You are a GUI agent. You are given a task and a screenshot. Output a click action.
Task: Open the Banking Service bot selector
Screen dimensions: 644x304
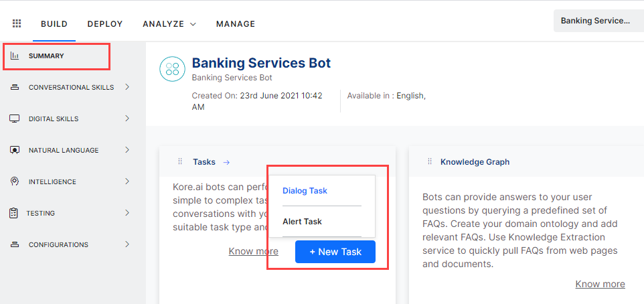[599, 21]
